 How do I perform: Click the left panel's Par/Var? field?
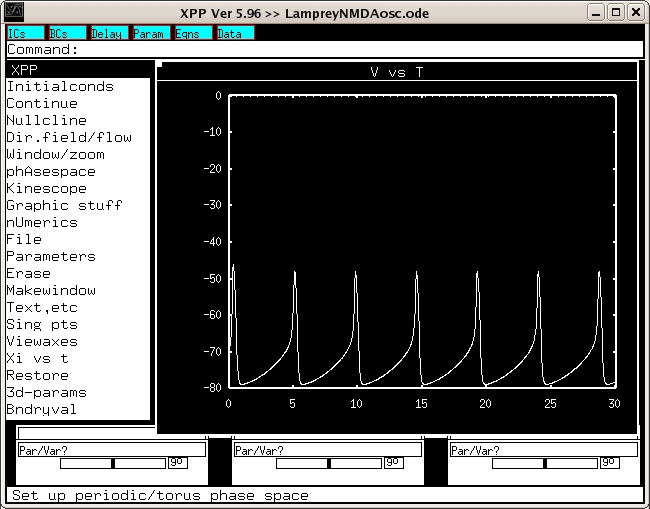coord(111,451)
